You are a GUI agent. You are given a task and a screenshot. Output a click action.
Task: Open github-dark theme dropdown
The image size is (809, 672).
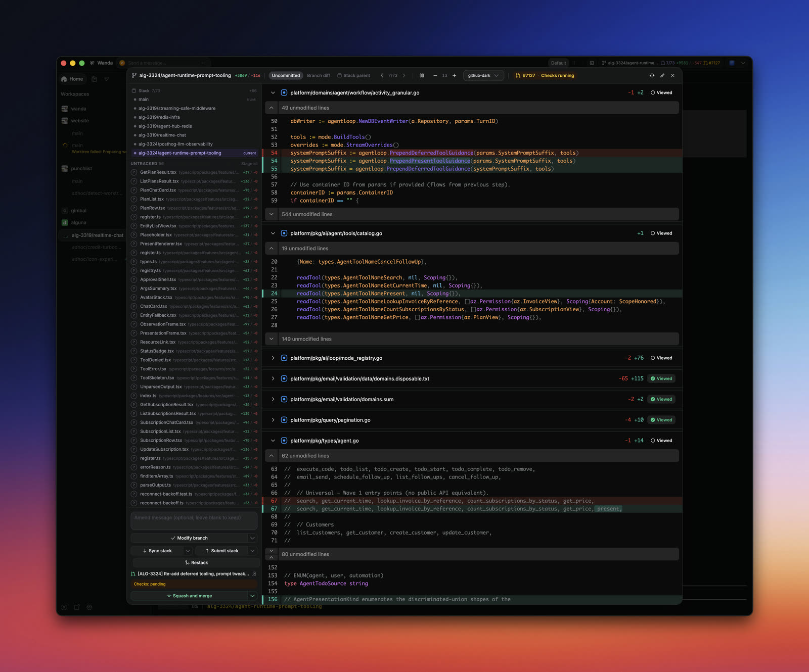[483, 76]
